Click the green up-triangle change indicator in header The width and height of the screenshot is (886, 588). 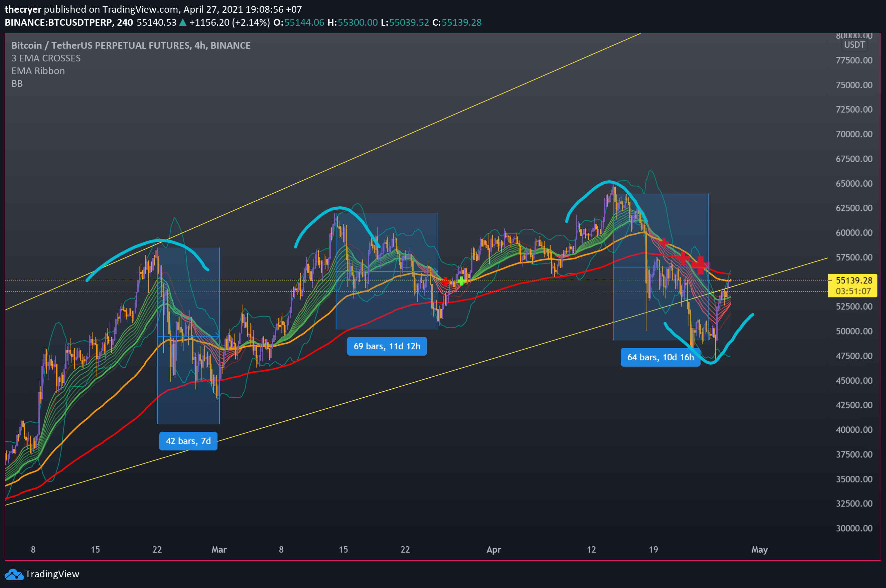click(183, 22)
